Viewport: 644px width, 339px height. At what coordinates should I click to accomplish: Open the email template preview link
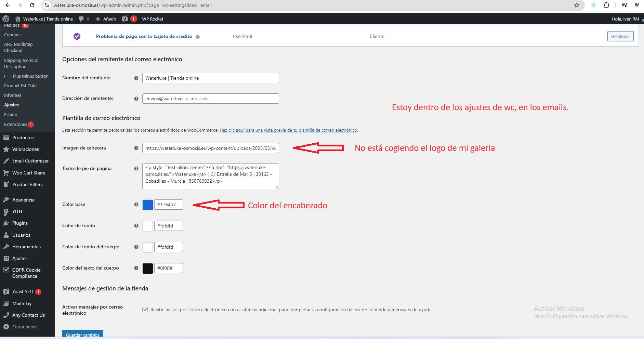pyautogui.click(x=288, y=130)
